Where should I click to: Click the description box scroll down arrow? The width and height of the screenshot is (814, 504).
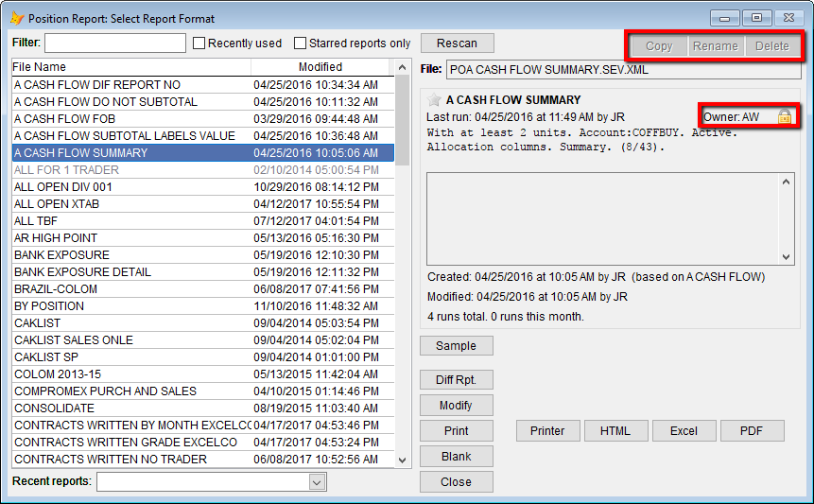786,257
